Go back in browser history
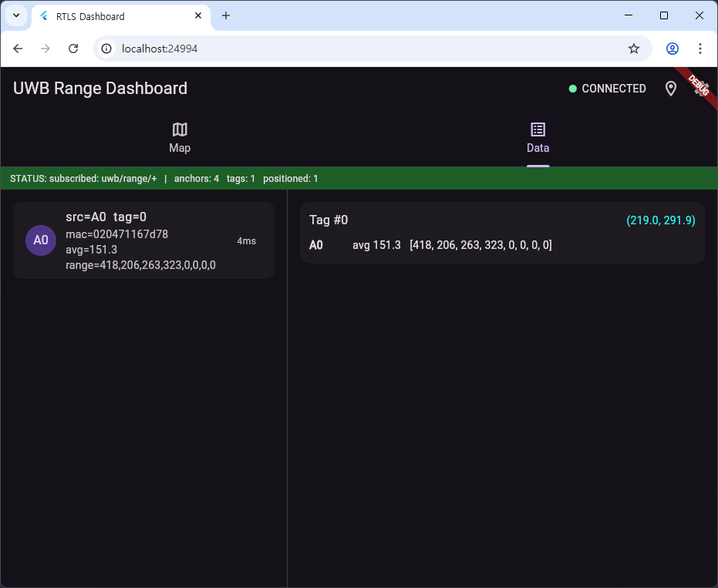718x588 pixels. click(x=18, y=49)
